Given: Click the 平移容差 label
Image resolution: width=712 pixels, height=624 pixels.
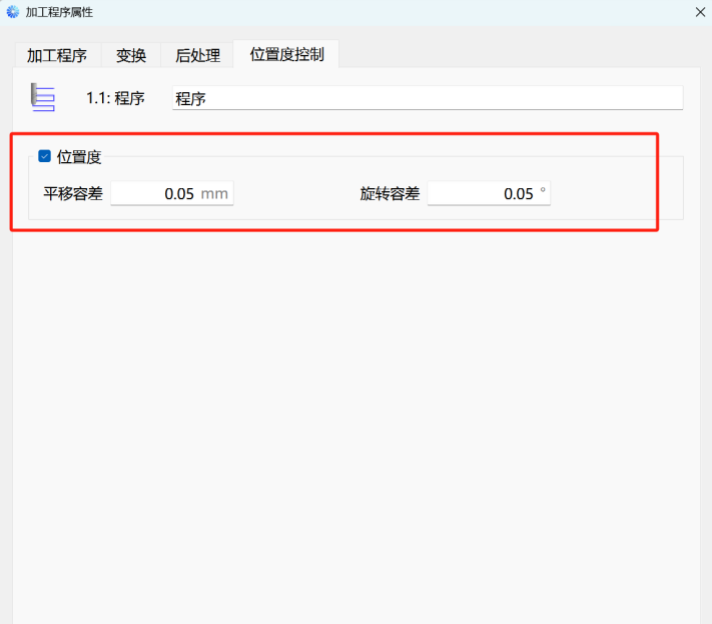Looking at the screenshot, I should pyautogui.click(x=73, y=193).
